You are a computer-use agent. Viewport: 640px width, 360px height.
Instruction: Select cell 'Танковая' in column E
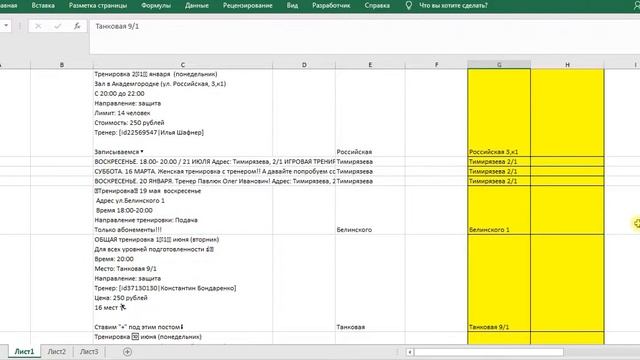370,283
